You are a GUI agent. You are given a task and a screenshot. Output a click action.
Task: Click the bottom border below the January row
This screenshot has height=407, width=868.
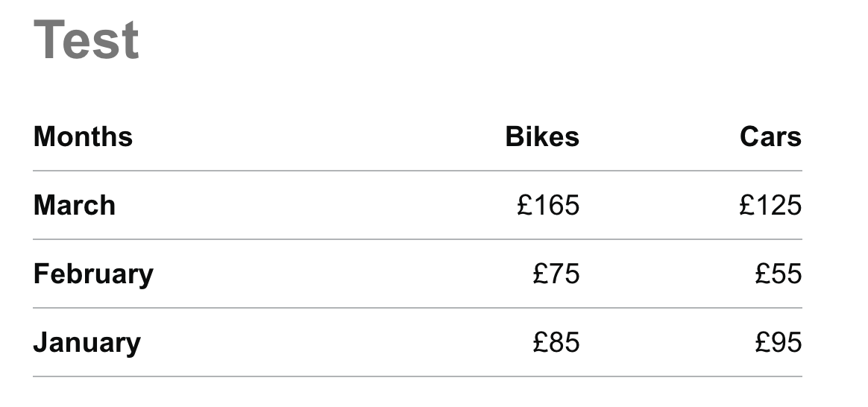click(418, 376)
